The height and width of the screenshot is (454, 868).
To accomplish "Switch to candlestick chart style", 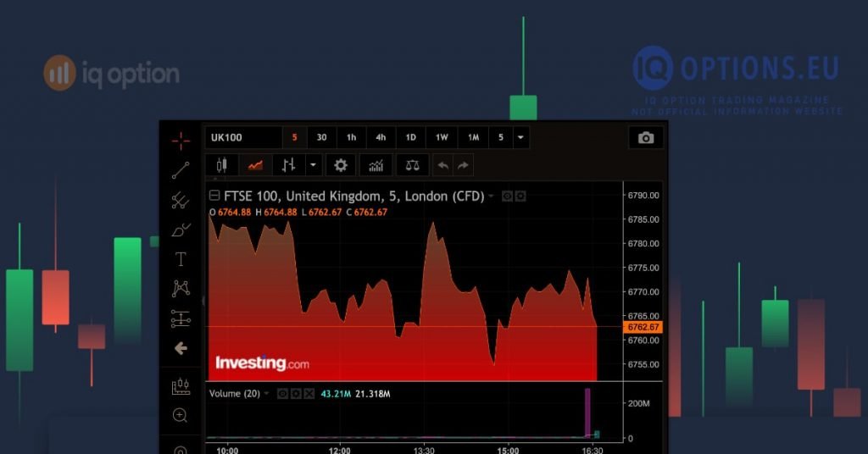I will pyautogui.click(x=222, y=165).
